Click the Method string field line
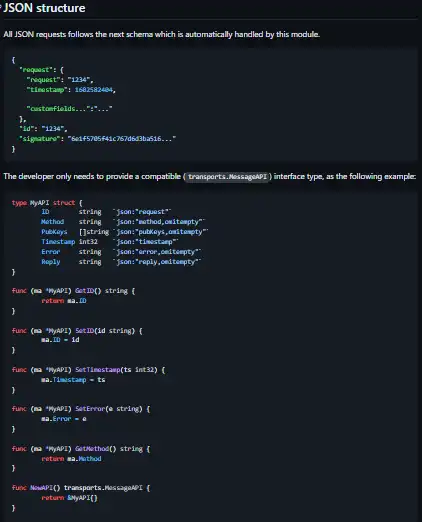 (x=123, y=222)
